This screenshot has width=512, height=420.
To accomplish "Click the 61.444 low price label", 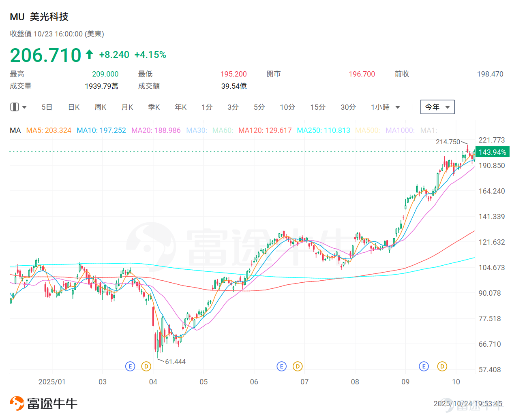I will click(176, 362).
